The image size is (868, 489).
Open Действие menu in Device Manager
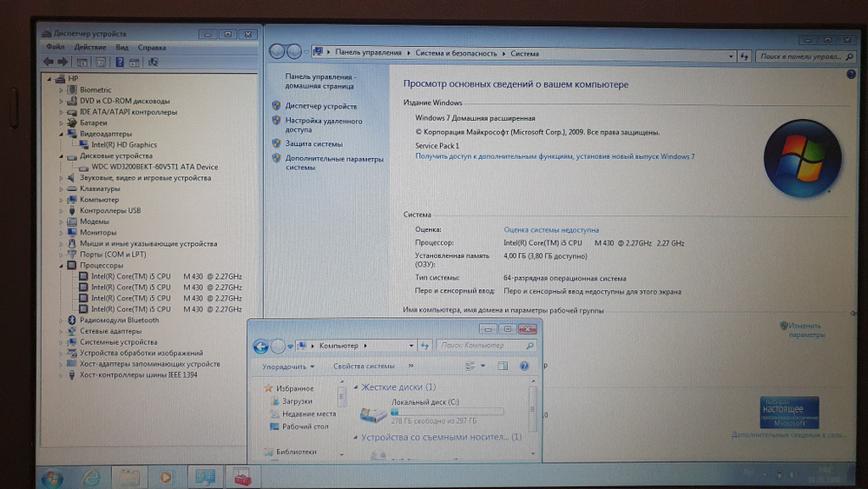pos(89,47)
